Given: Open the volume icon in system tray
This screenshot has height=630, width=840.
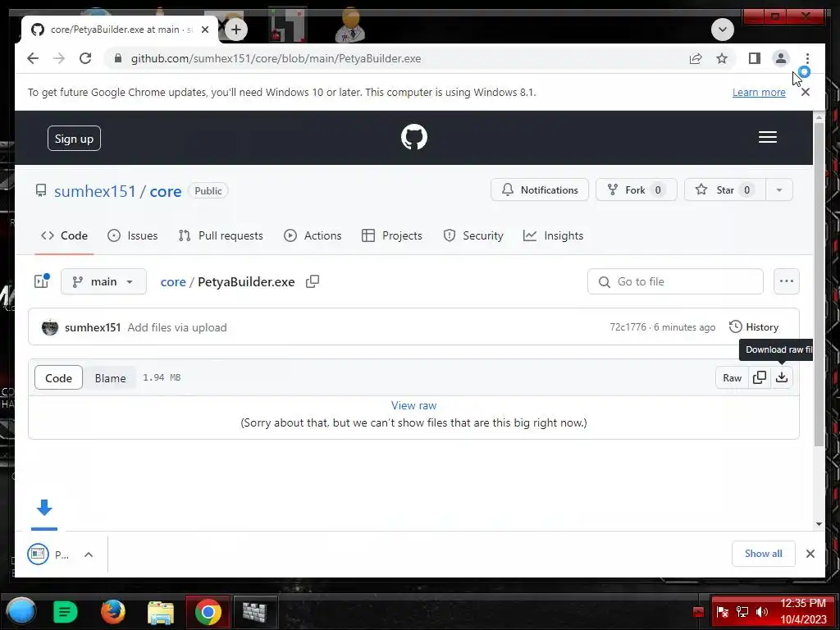Looking at the screenshot, I should pyautogui.click(x=761, y=612).
